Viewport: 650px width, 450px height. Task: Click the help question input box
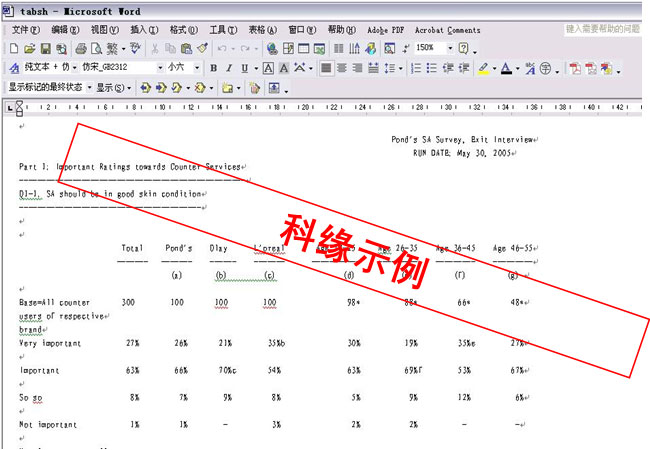(x=603, y=29)
